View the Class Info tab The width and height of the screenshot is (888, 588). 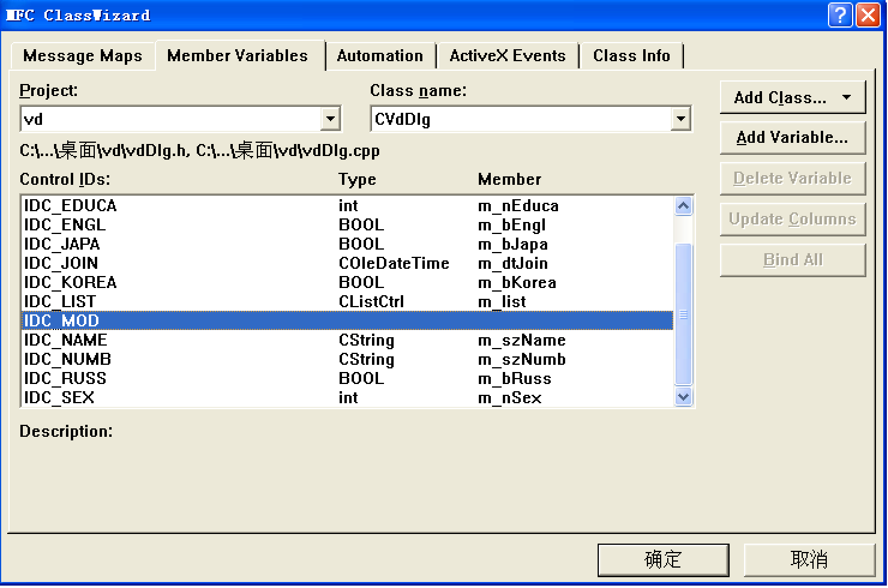click(631, 55)
